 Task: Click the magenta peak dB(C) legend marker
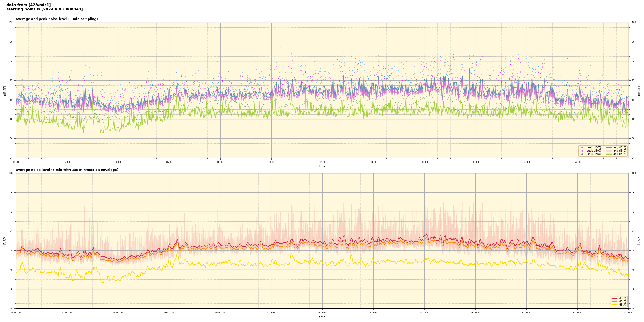pyautogui.click(x=582, y=151)
